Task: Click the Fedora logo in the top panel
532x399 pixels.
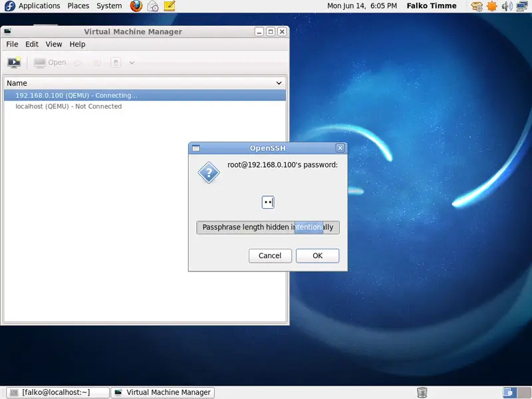Action: point(9,6)
